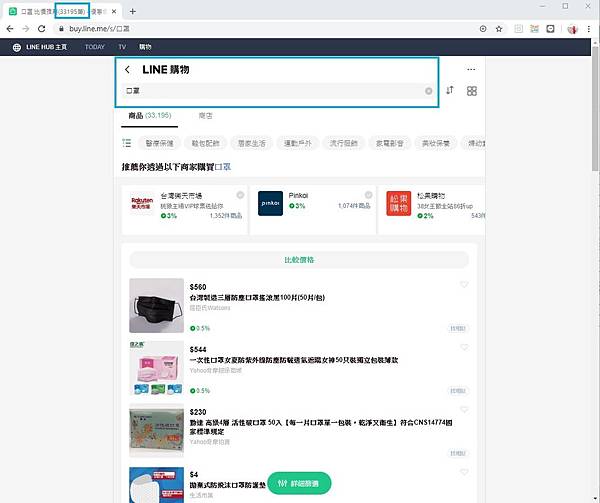Open the three-dot more options menu
Image resolution: width=600 pixels, height=503 pixels.
pos(471,69)
